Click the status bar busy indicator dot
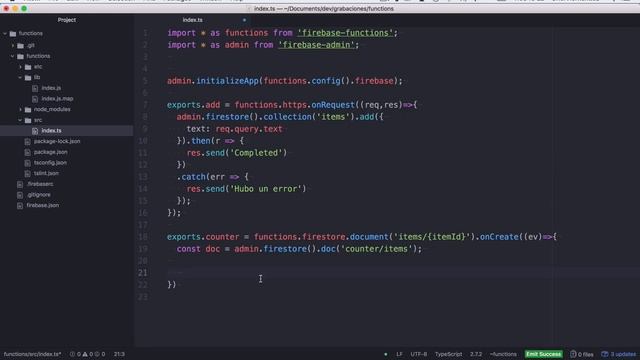This screenshot has height=360, width=640. pos(385,354)
